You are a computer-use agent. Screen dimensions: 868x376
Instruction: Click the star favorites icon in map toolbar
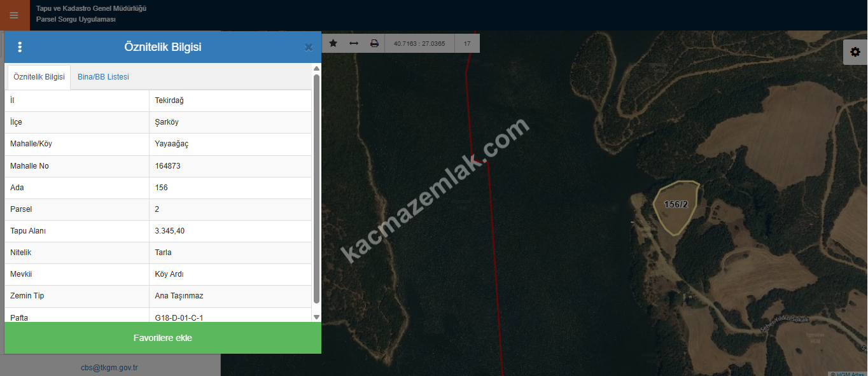pos(333,43)
